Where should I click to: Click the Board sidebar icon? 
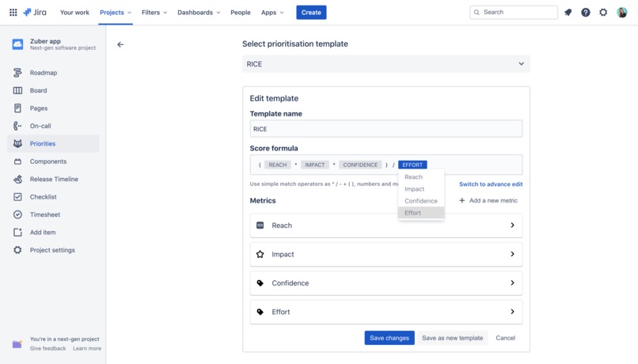click(x=17, y=90)
